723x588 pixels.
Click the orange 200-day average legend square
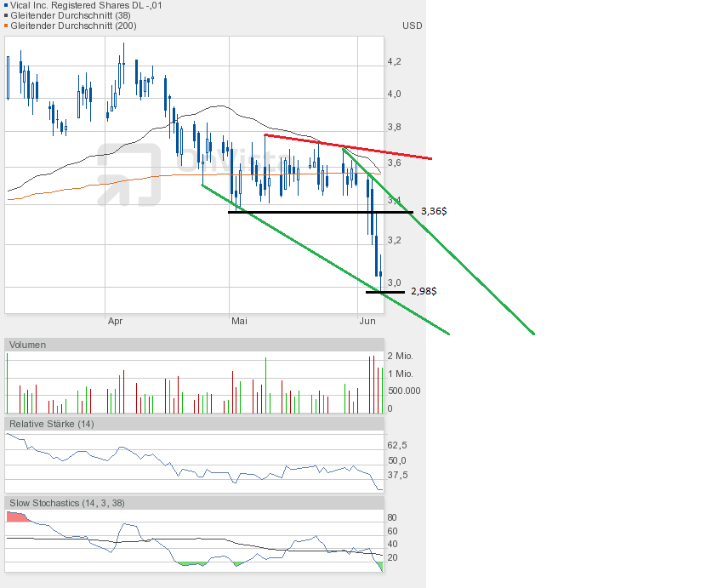point(8,26)
